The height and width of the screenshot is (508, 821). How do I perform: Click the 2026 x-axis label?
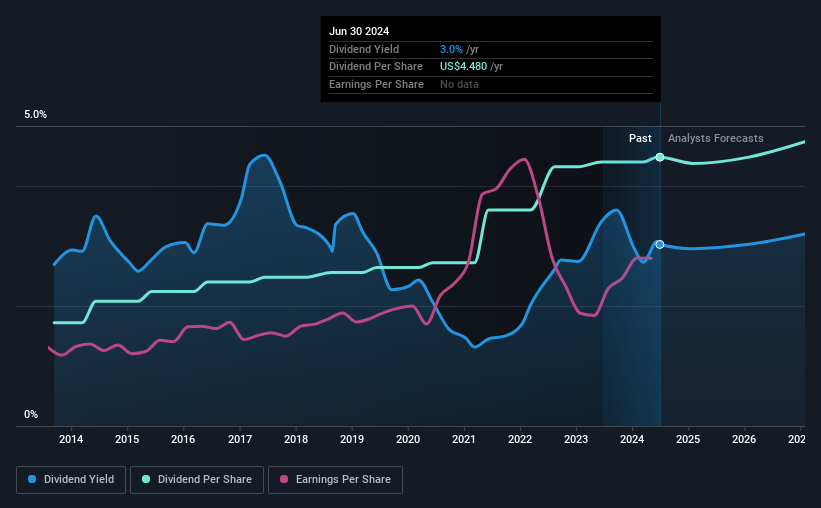[x=744, y=439]
